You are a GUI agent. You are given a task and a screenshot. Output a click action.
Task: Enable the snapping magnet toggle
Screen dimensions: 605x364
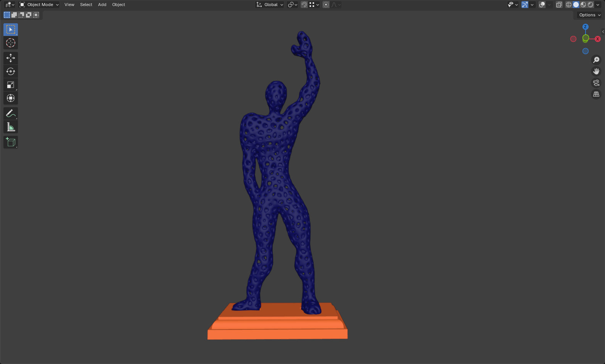[304, 5]
